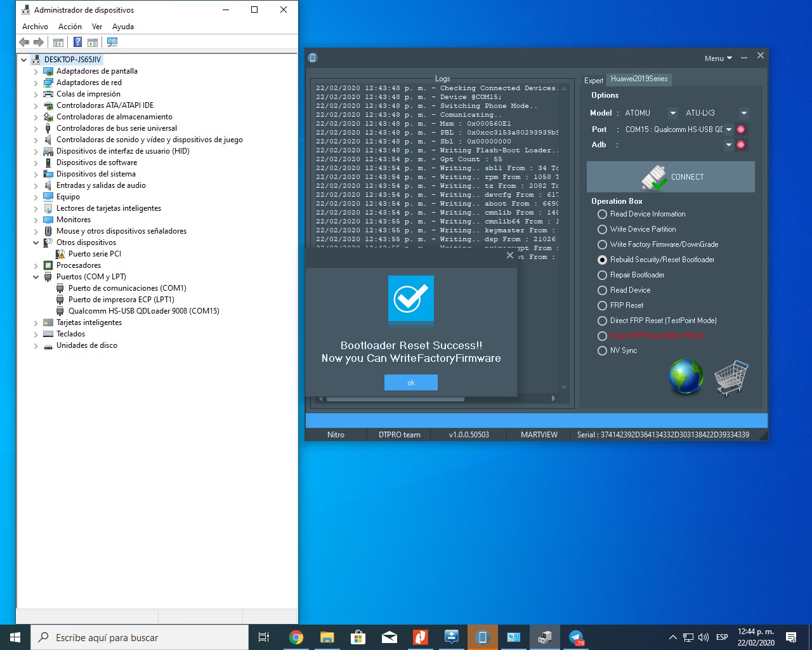This screenshot has height=650, width=812.
Task: Switch to the Expert tab
Action: (594, 80)
